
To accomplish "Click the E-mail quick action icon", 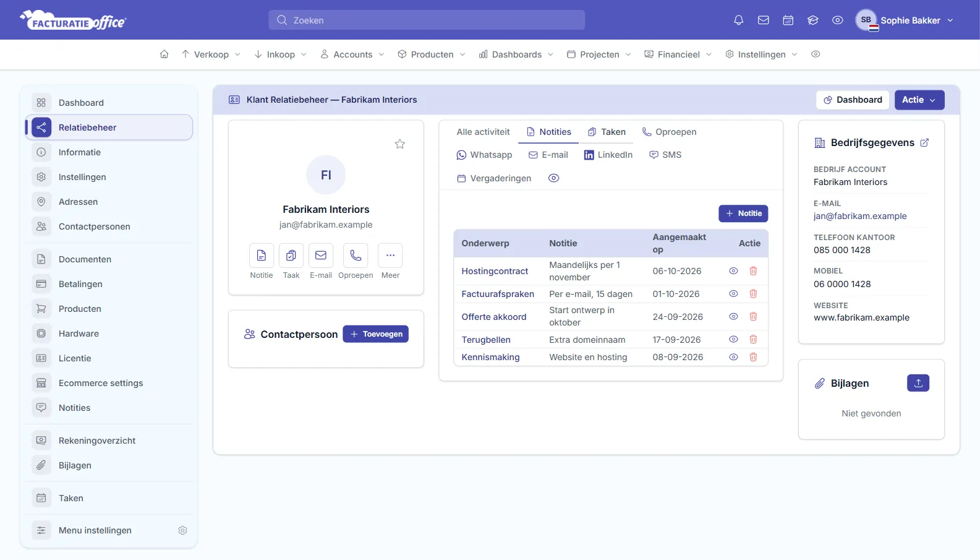I will tap(321, 256).
